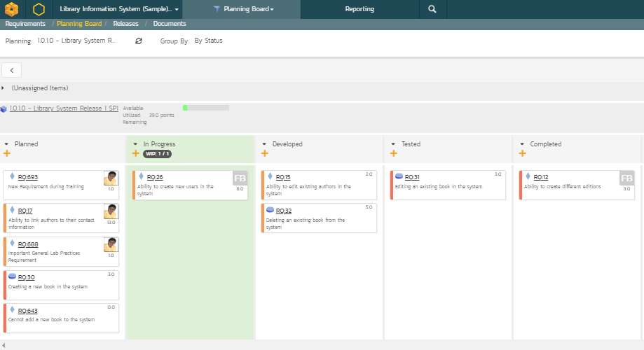Click the search magnifier icon
Image resolution: width=644 pixels, height=350 pixels.
pyautogui.click(x=432, y=9)
